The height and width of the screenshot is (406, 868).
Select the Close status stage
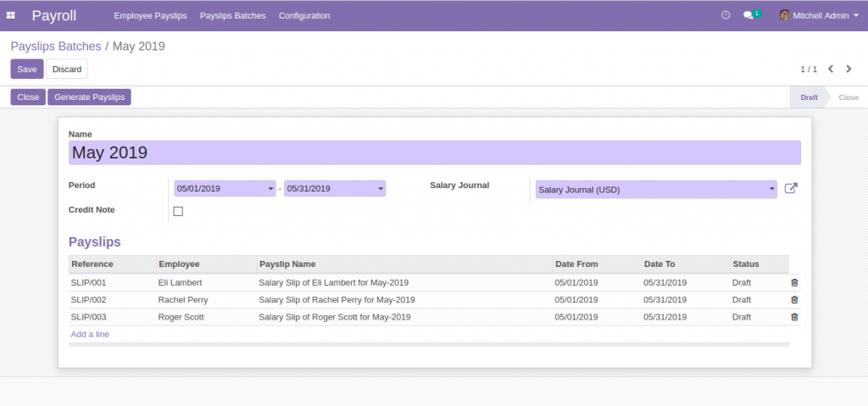click(x=848, y=97)
